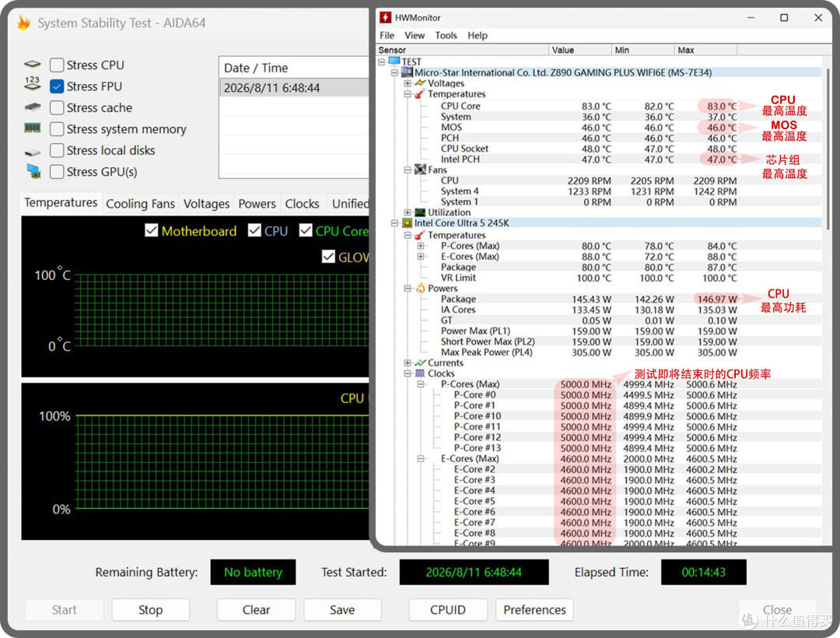Select the E-Core #5 clock row
The height and width of the screenshot is (638, 840).
(x=600, y=501)
